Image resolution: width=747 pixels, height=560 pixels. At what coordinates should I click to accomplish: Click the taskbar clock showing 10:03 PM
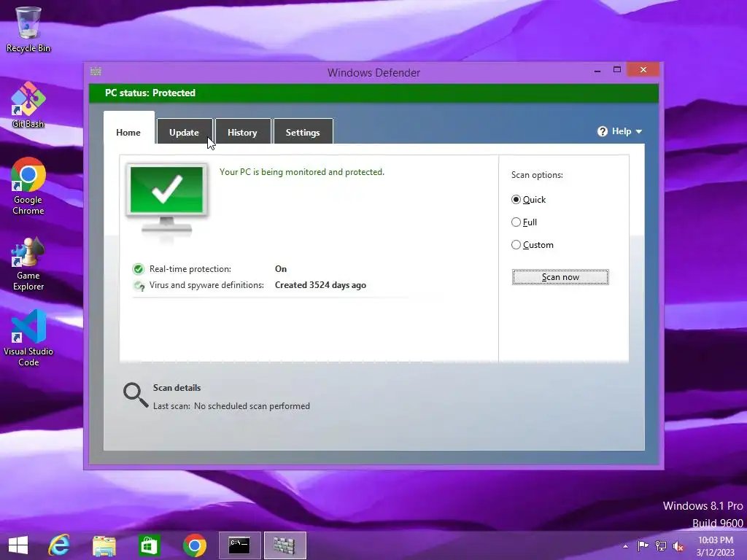[715, 546]
